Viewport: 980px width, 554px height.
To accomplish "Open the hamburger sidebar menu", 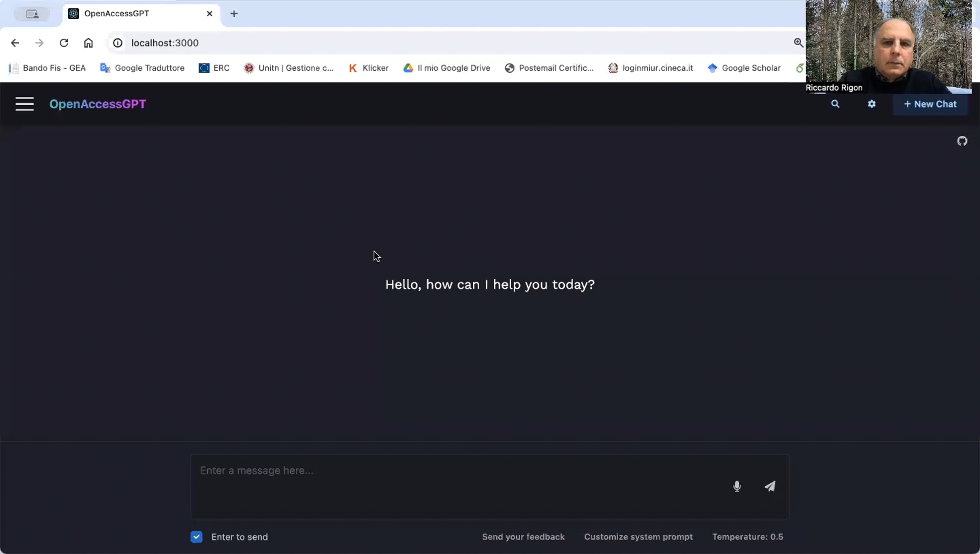I will pos(24,104).
